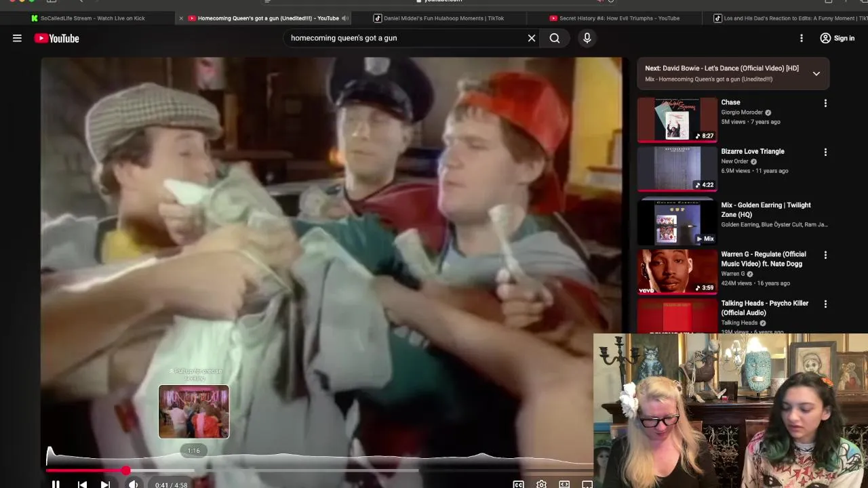Click the Warren G Regulate thumbnail
The height and width of the screenshot is (488, 868).
677,272
